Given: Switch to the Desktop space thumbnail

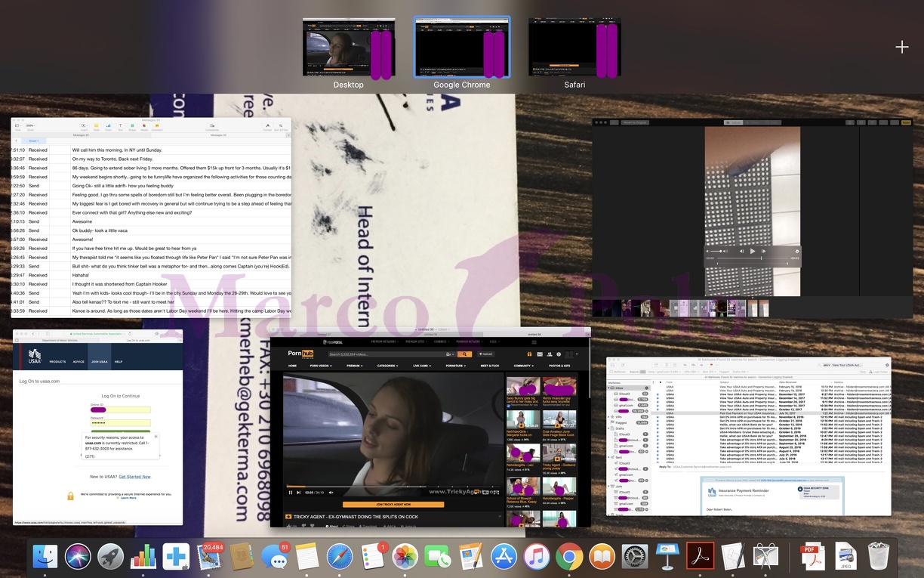Looking at the screenshot, I should click(348, 48).
